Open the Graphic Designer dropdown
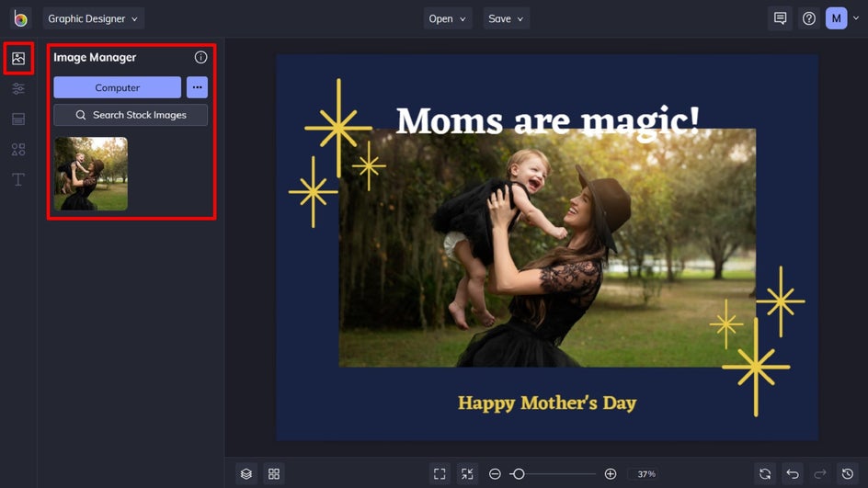 tap(93, 18)
